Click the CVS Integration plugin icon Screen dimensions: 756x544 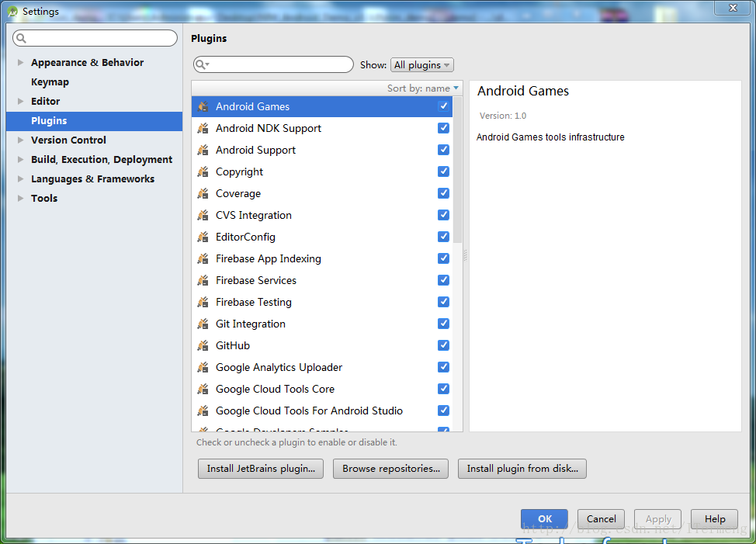(x=203, y=215)
